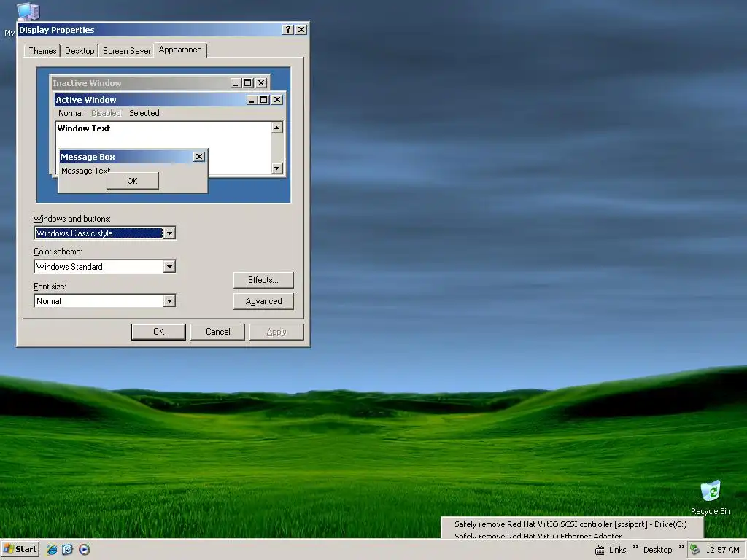
Task: Switch to the Themes tab
Action: point(42,51)
